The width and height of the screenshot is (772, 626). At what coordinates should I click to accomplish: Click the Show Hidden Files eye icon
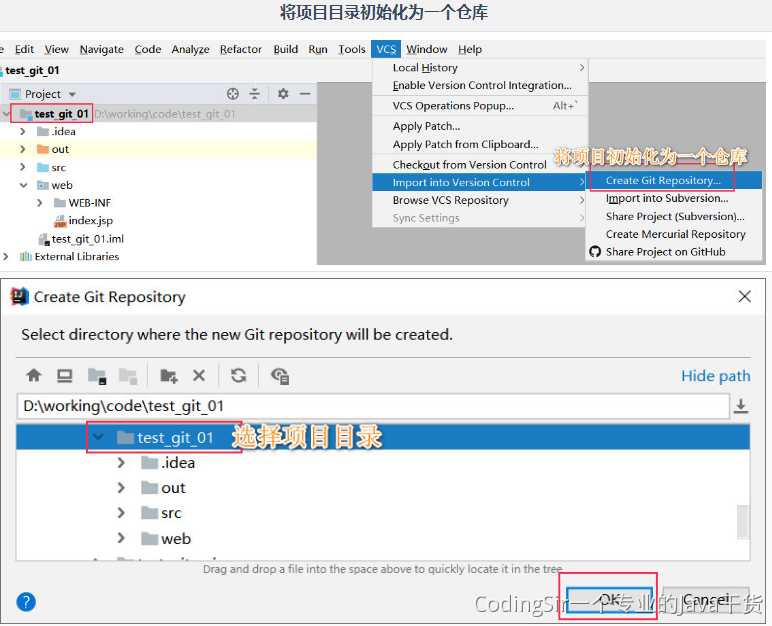pos(280,376)
